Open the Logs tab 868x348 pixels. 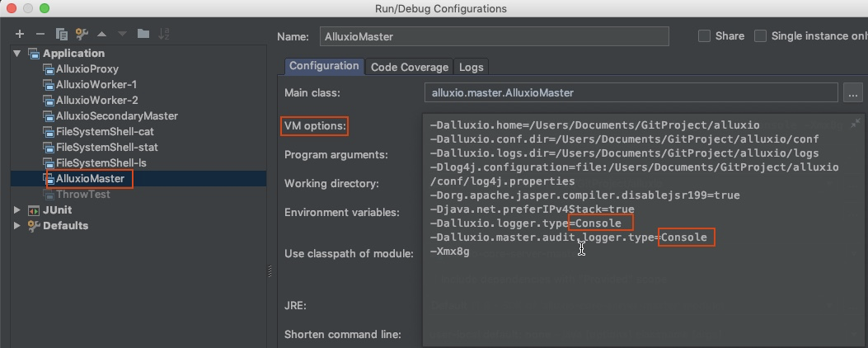[x=472, y=67]
